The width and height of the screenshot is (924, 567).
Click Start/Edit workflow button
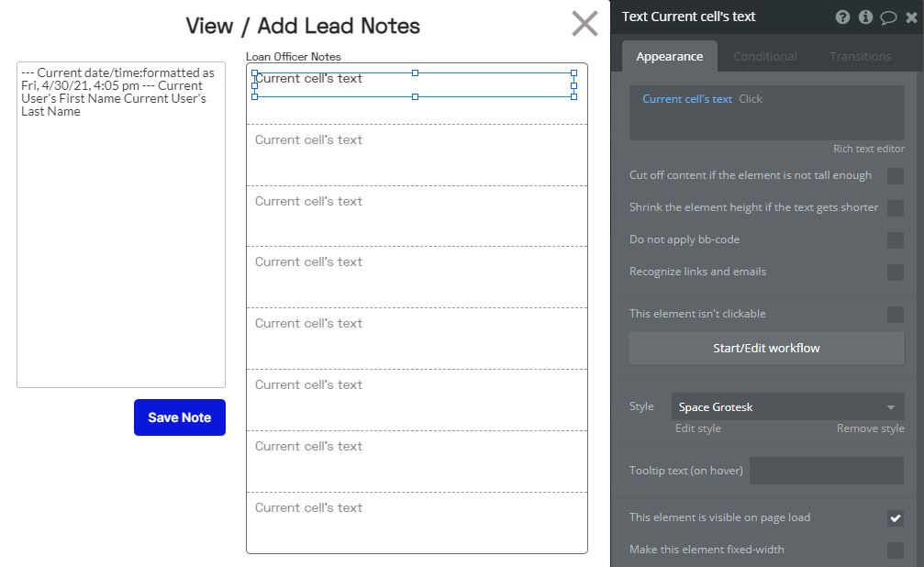tap(766, 348)
